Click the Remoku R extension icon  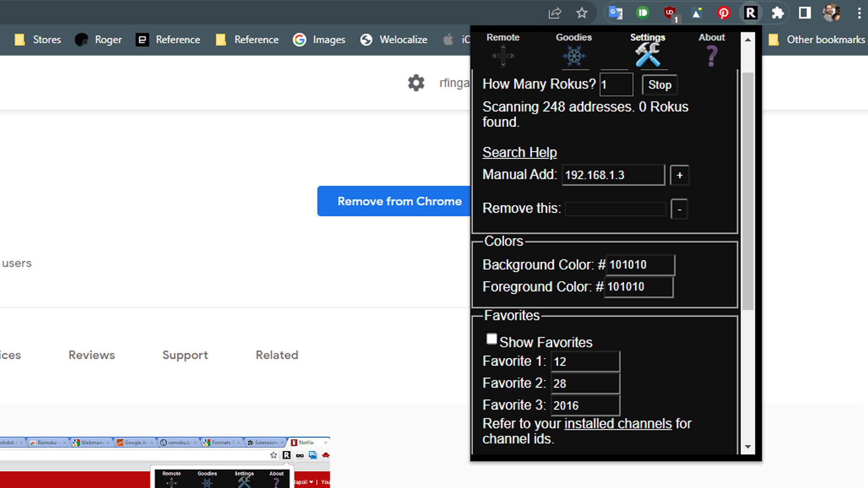[750, 13]
